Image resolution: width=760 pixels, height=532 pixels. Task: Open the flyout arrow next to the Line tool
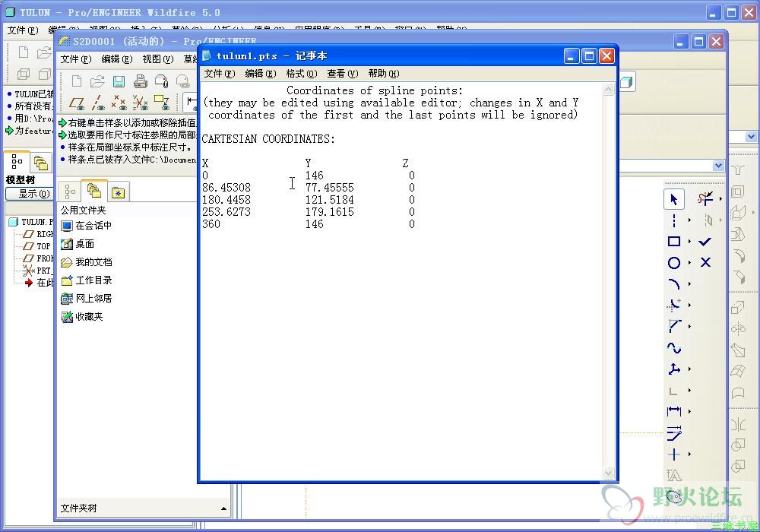click(x=690, y=220)
